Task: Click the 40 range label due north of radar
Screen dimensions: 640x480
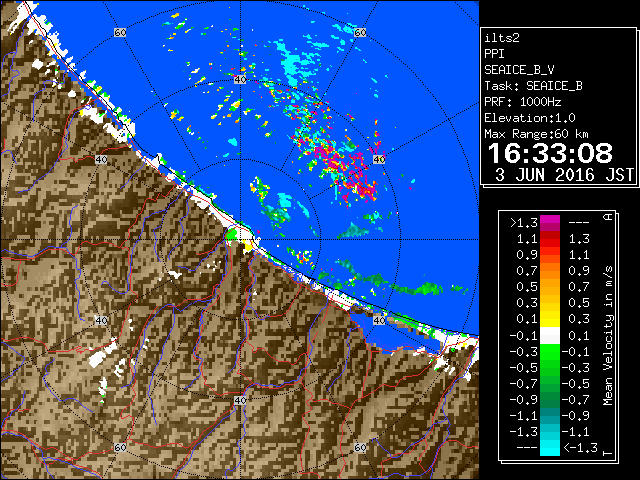Action: pos(240,80)
